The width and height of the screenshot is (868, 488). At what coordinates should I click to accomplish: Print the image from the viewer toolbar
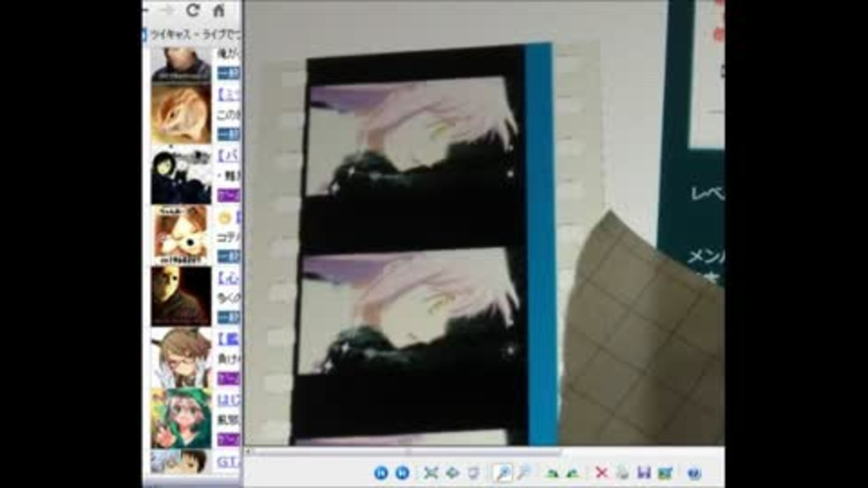point(622,473)
